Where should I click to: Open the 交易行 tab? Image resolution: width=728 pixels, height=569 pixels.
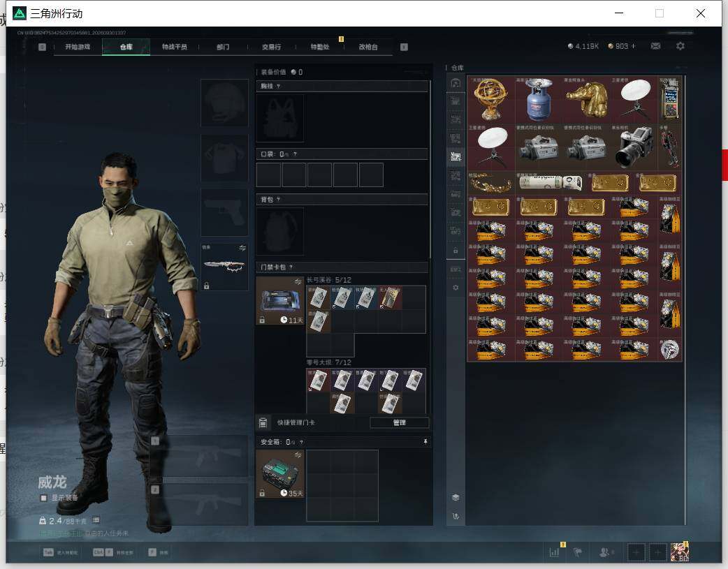(272, 47)
